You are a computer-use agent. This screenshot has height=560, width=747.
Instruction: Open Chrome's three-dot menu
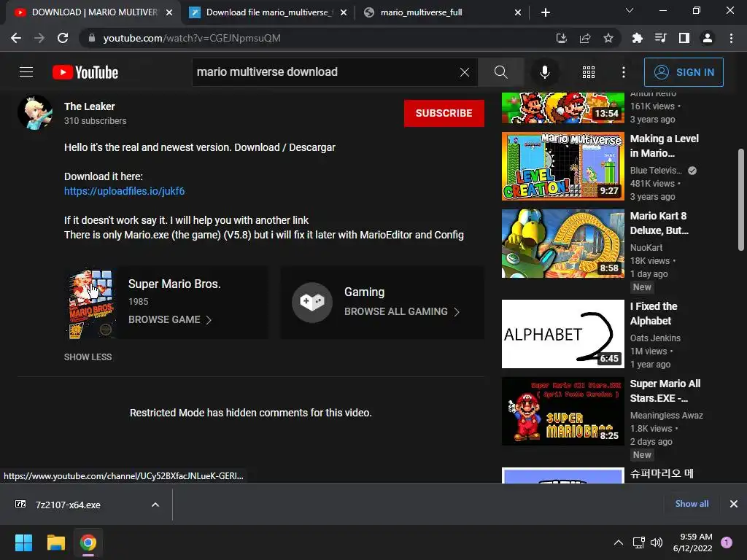[731, 38]
